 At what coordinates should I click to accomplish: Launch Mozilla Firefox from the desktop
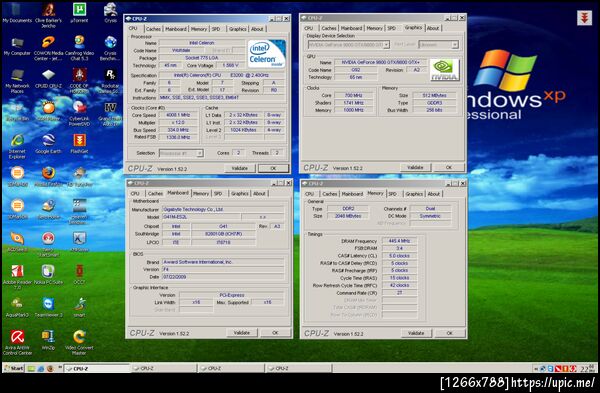[48, 177]
